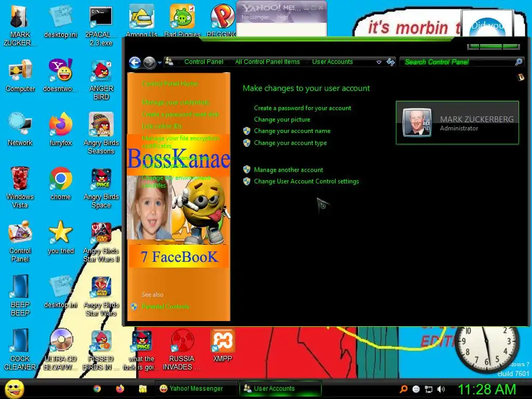Screen dimensions: 532x399
Task: Click the smiley Start button on taskbar
Action: click(x=14, y=389)
